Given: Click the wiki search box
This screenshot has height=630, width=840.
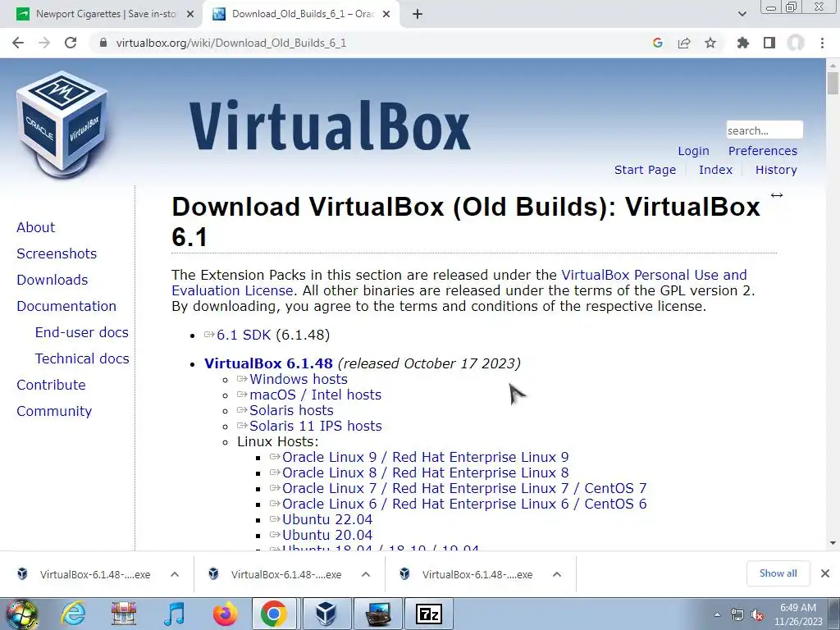Looking at the screenshot, I should (765, 130).
